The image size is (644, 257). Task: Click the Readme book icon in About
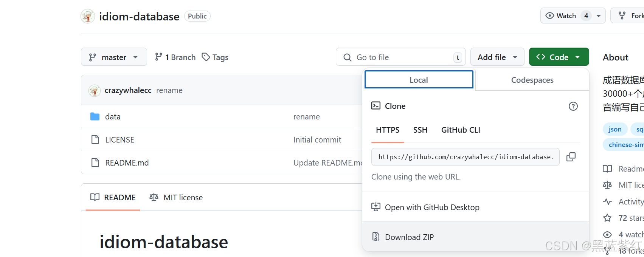[607, 169]
